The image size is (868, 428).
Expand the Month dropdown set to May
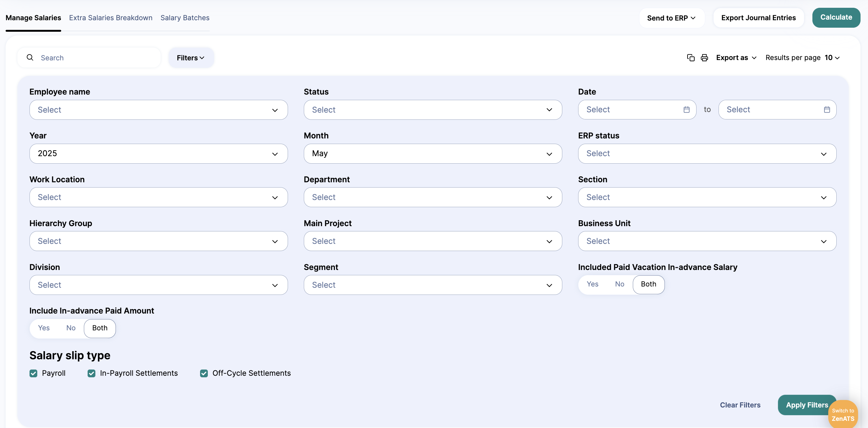(433, 153)
